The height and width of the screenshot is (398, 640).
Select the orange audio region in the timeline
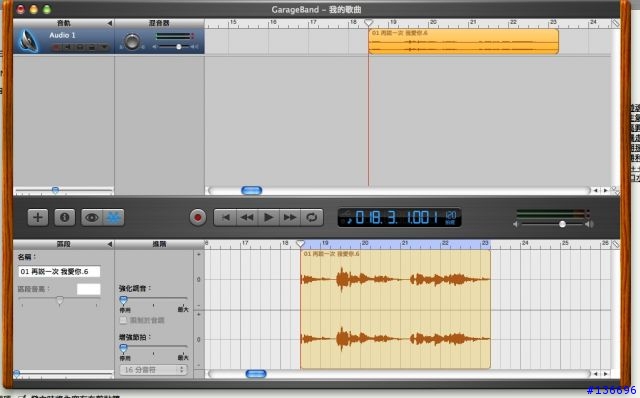pyautogui.click(x=463, y=41)
